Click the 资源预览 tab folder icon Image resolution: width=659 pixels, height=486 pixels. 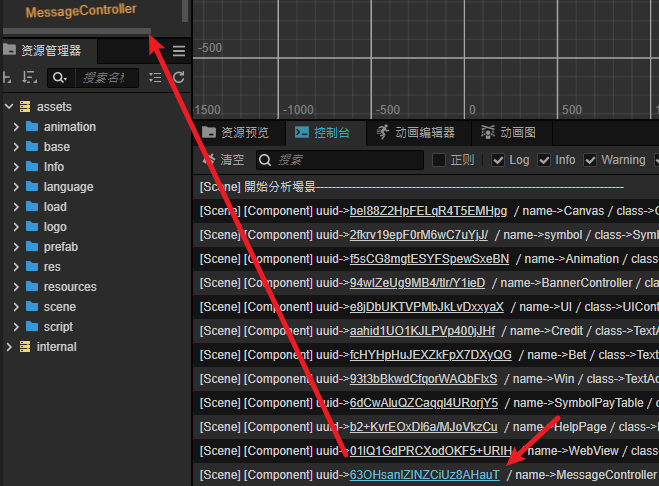209,132
